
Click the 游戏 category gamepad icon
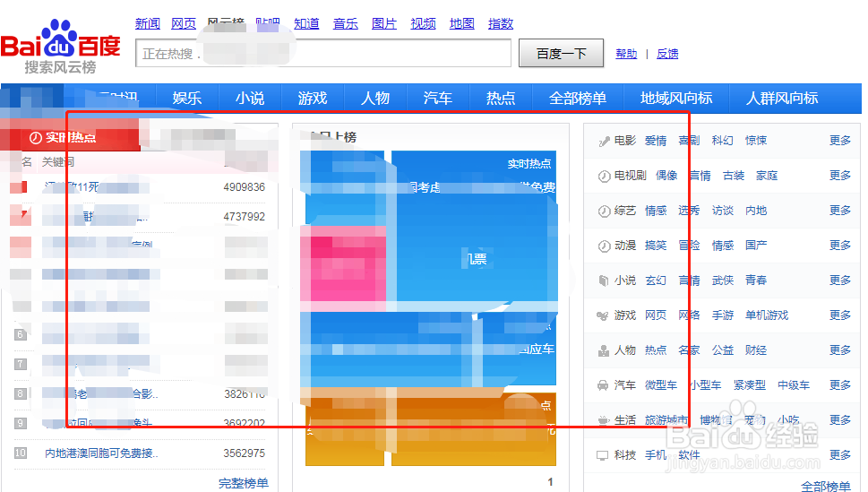click(x=603, y=315)
